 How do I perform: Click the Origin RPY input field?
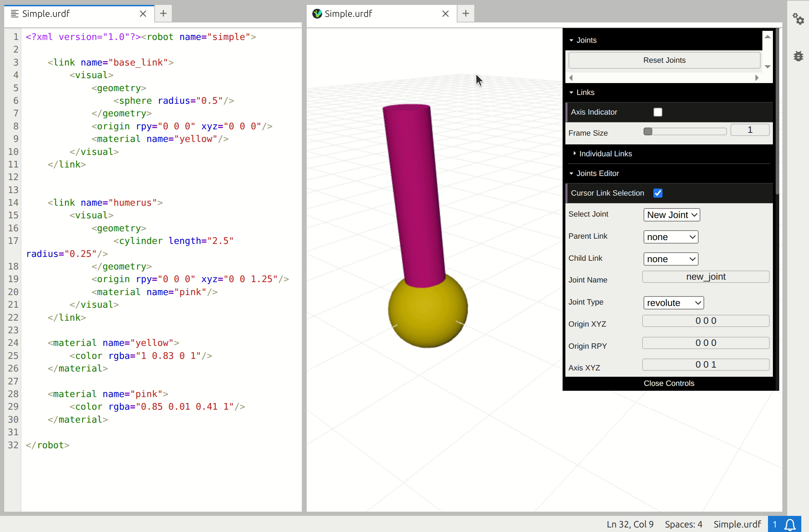coord(706,343)
